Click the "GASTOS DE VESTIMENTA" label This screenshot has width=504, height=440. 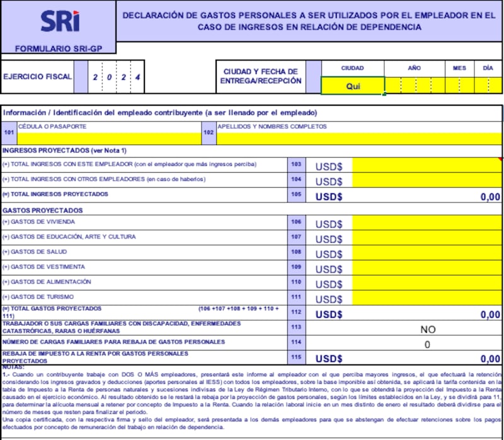(43, 267)
